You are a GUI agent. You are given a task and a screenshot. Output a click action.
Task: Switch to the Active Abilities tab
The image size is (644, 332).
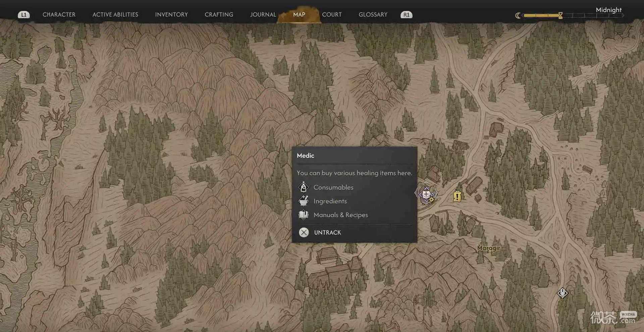pos(115,15)
